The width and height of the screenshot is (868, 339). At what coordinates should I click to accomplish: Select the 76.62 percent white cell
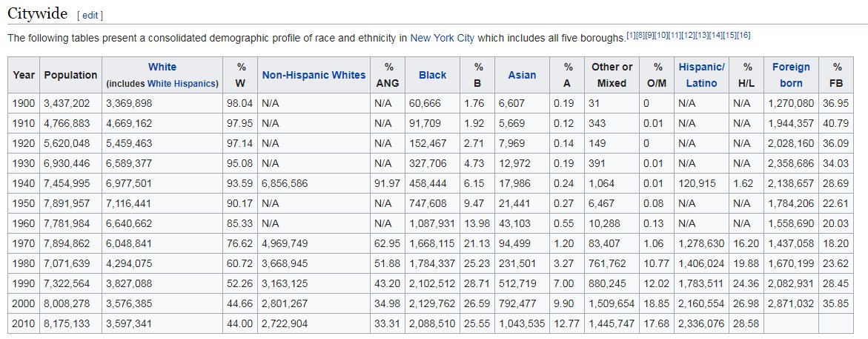coord(240,243)
